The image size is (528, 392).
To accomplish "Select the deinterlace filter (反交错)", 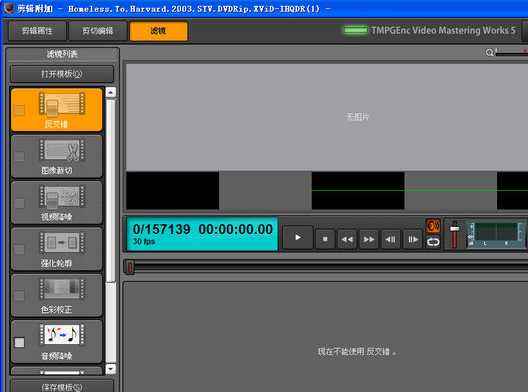I will [x=57, y=110].
